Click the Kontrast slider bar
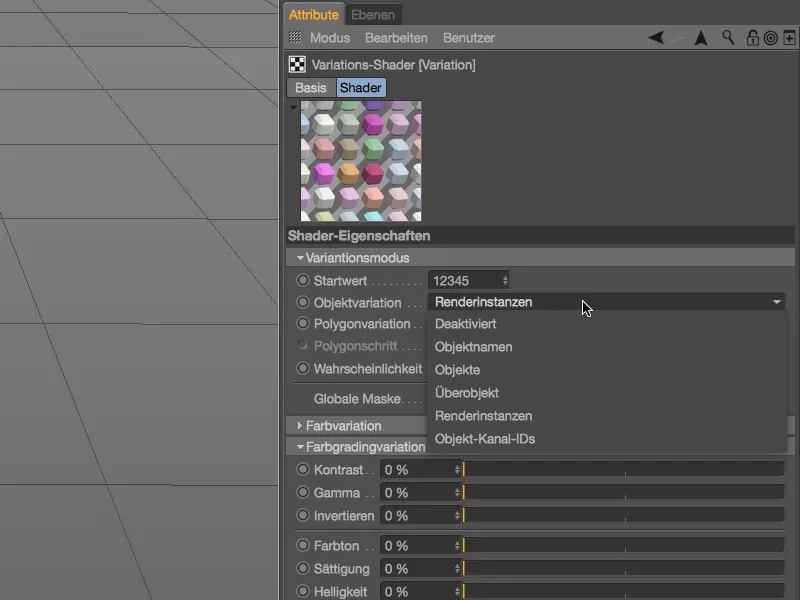 coord(623,469)
